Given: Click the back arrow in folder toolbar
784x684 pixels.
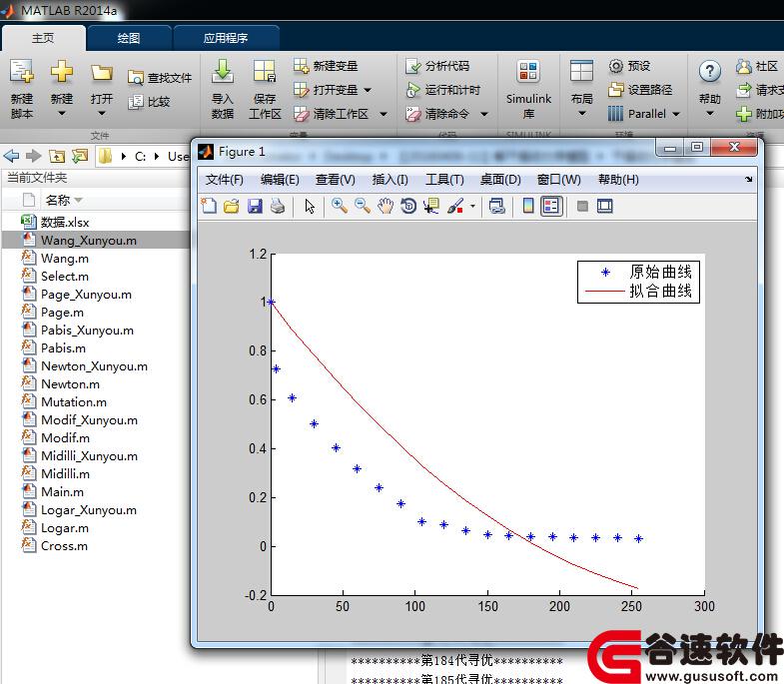Looking at the screenshot, I should coord(12,156).
